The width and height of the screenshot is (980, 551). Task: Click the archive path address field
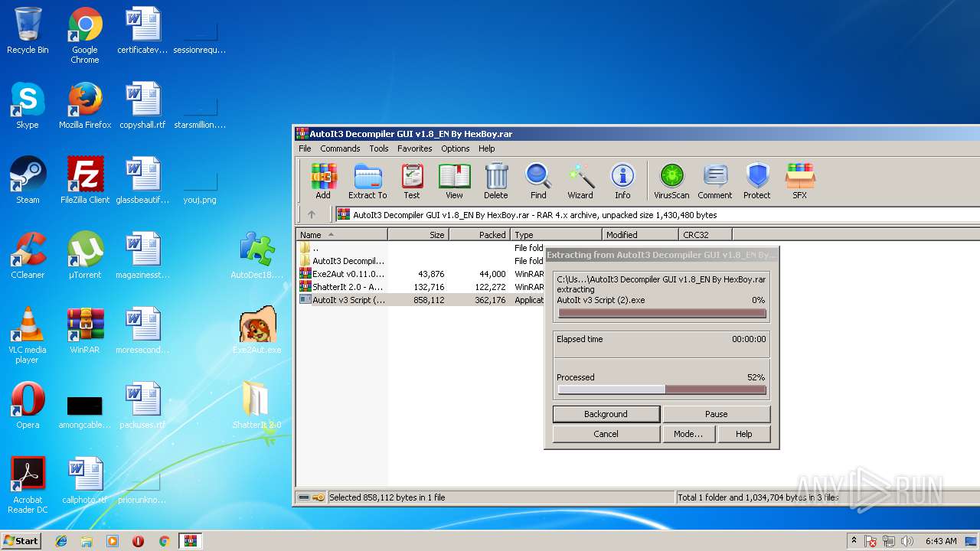pyautogui.click(x=657, y=215)
